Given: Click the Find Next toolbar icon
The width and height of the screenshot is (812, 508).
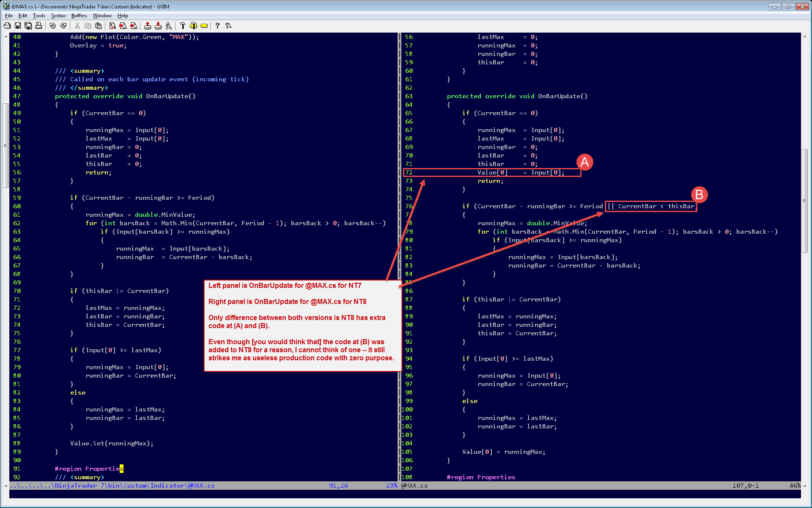Looking at the screenshot, I should click(123, 26).
